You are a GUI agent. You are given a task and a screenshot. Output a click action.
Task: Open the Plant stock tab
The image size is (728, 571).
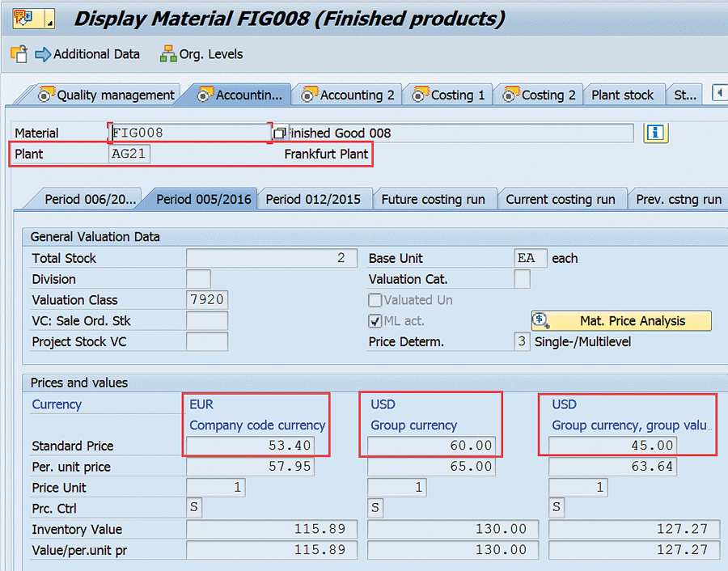tap(622, 95)
